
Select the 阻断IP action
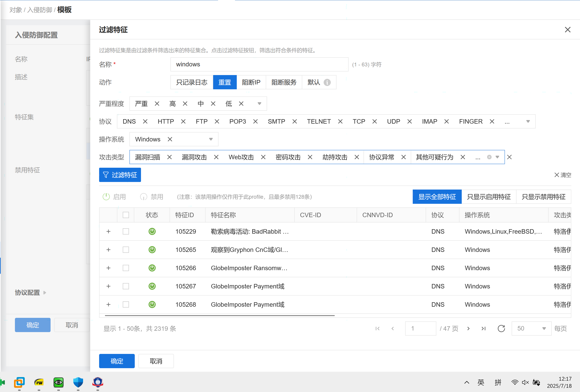251,82
